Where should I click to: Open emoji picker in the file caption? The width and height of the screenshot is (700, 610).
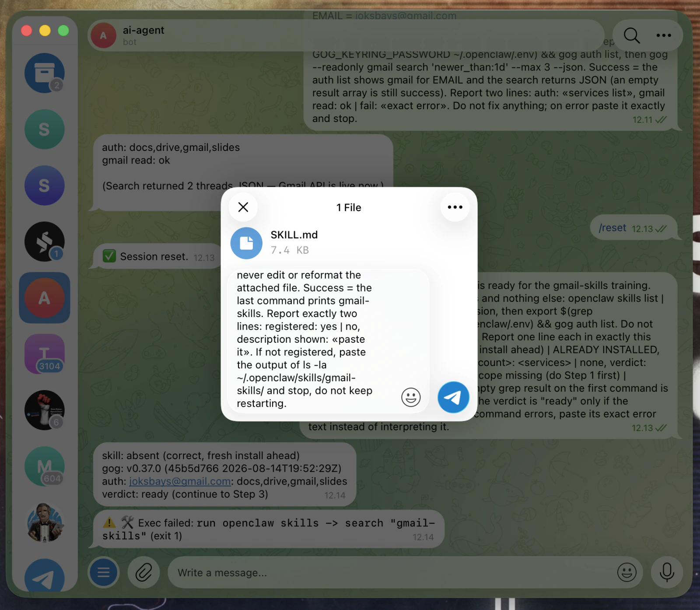click(x=411, y=397)
